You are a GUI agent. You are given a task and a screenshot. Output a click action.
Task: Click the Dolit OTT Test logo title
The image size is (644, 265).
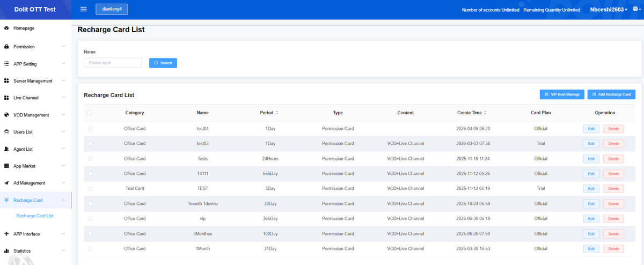pos(35,10)
